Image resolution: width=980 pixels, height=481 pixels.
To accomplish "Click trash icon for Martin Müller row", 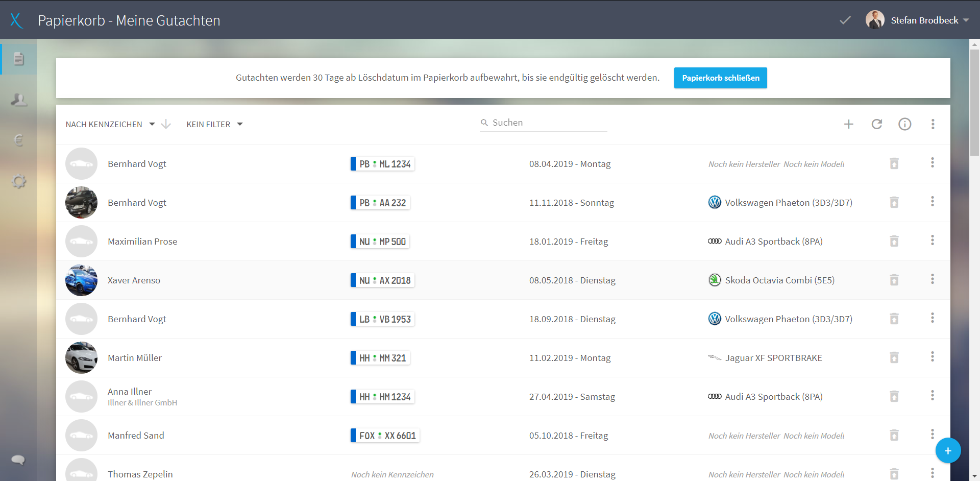I will coord(894,357).
